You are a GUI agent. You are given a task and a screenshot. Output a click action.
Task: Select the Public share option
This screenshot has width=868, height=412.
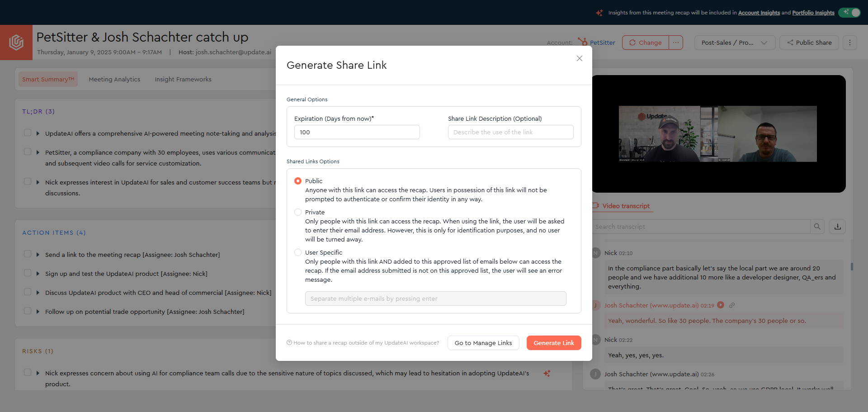[x=298, y=181]
